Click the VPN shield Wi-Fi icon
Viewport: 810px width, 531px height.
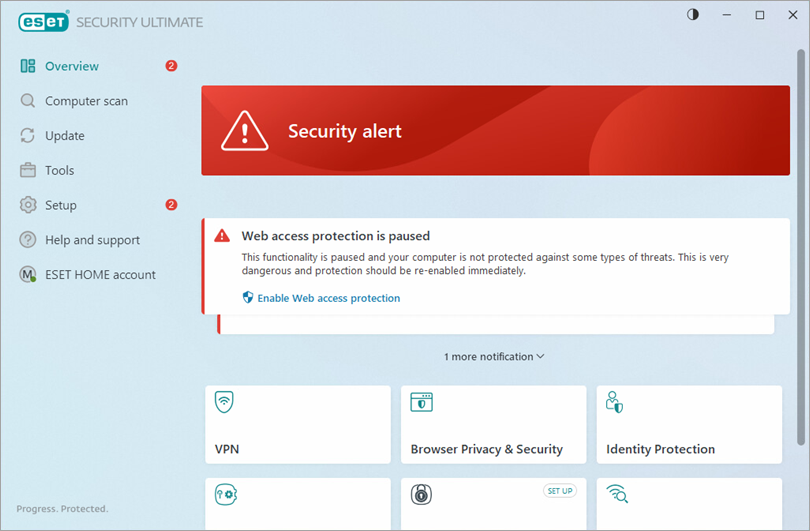tap(224, 401)
